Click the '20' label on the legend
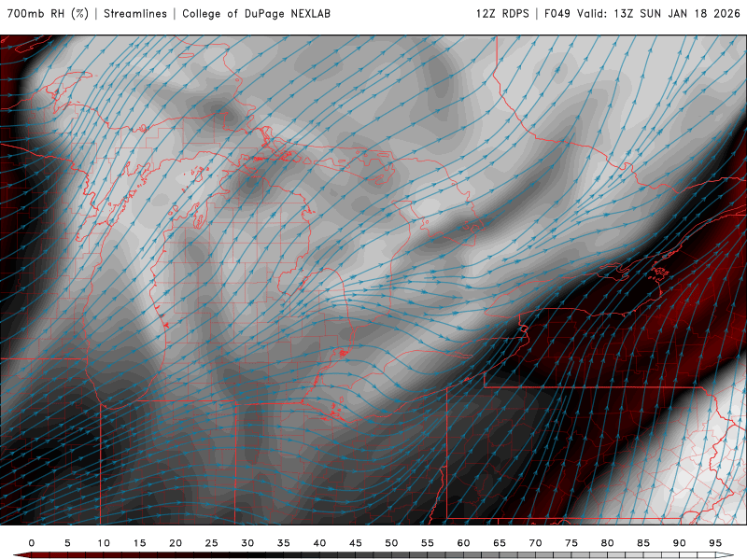 click(x=176, y=543)
